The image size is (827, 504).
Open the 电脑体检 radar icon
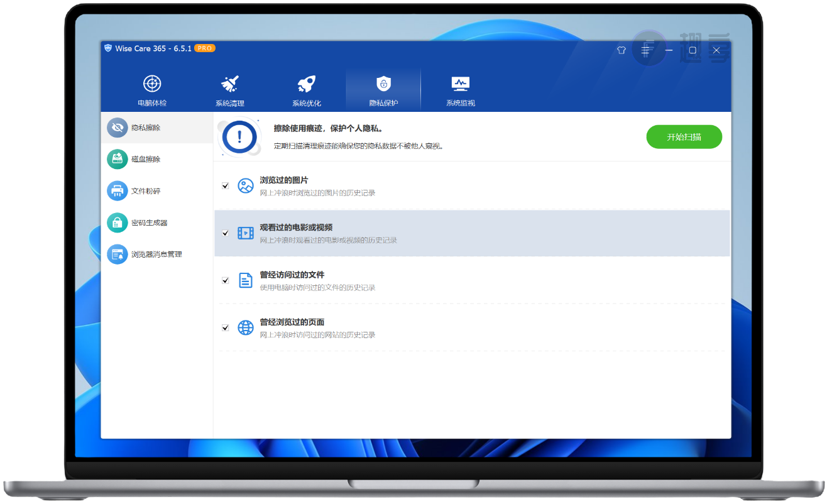click(x=152, y=84)
